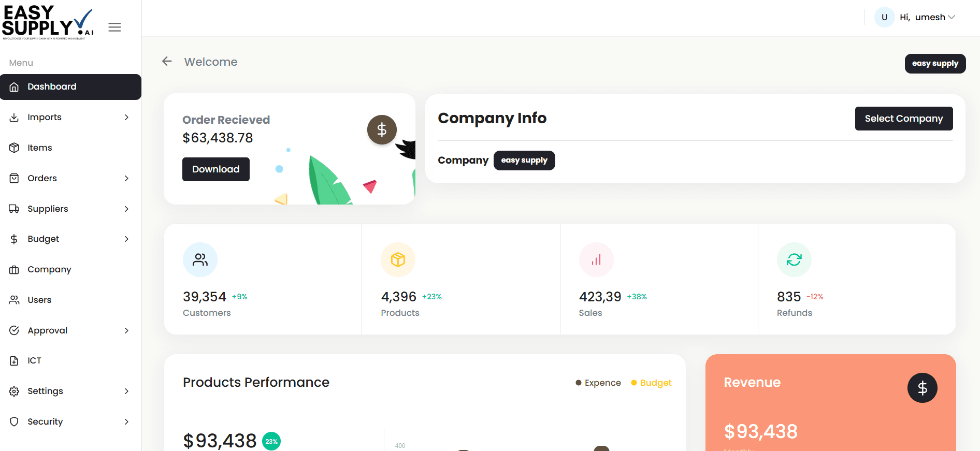Click the easy supply company tag
980x451 pixels.
point(524,161)
